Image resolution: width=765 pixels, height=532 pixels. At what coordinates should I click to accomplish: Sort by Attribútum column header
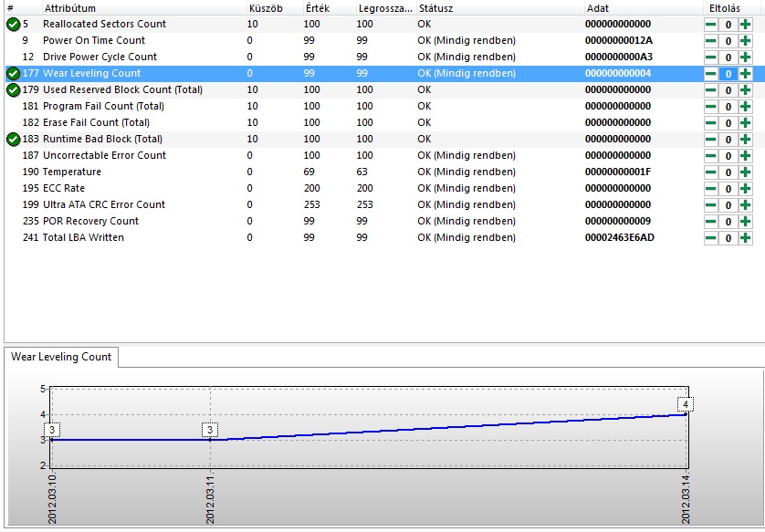(144, 8)
